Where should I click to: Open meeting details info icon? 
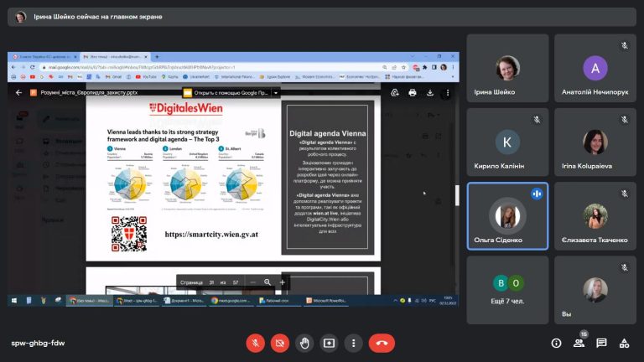pos(556,343)
